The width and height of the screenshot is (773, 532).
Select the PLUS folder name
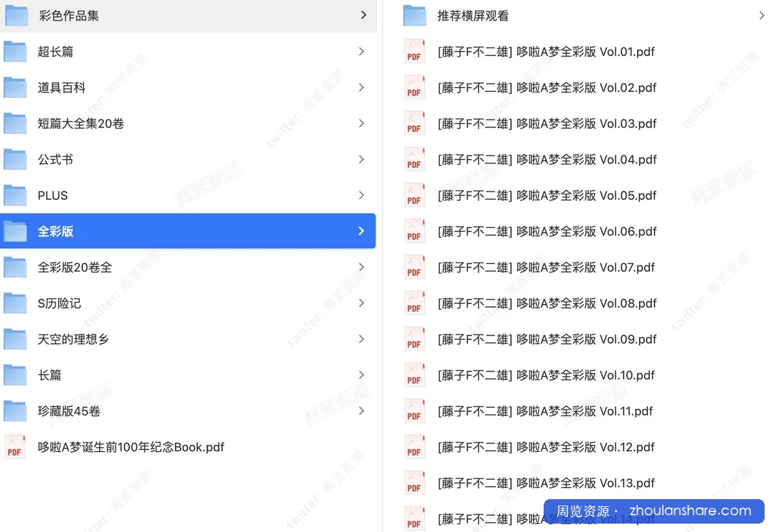pyautogui.click(x=53, y=196)
